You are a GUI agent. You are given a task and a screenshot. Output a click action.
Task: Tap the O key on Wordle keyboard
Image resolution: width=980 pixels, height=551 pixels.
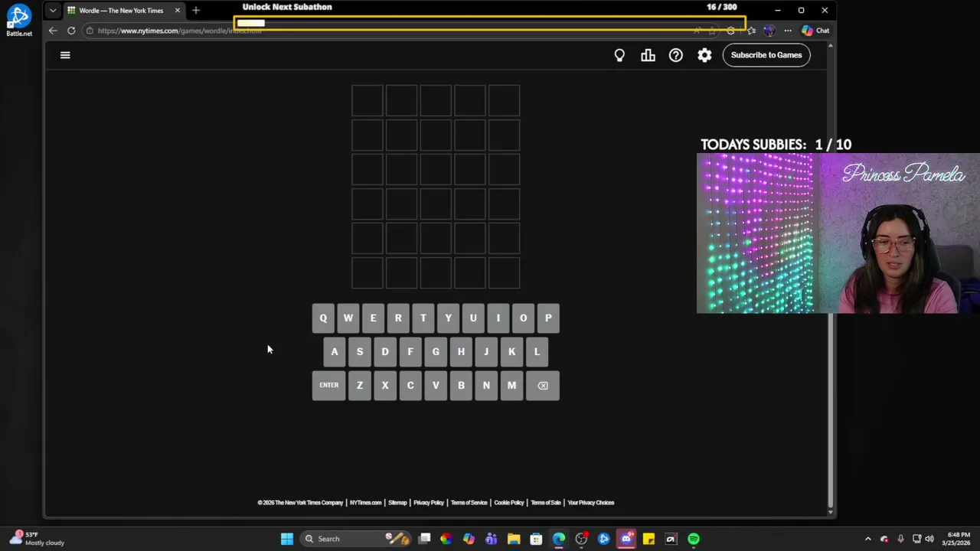click(x=523, y=318)
